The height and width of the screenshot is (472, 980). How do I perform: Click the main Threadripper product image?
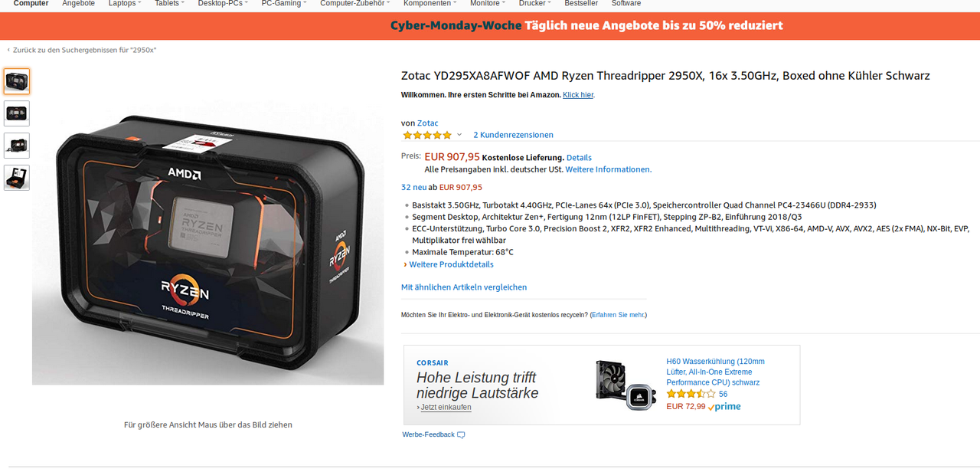[207, 242]
